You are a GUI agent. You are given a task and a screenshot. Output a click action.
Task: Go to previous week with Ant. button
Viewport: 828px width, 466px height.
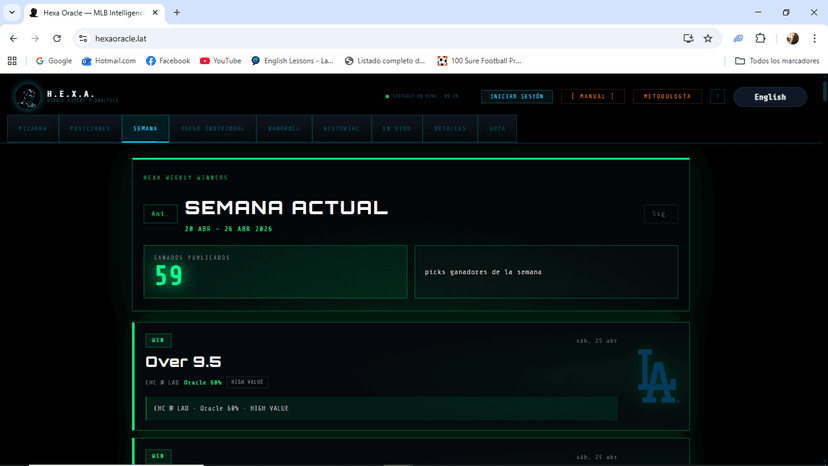coord(160,214)
